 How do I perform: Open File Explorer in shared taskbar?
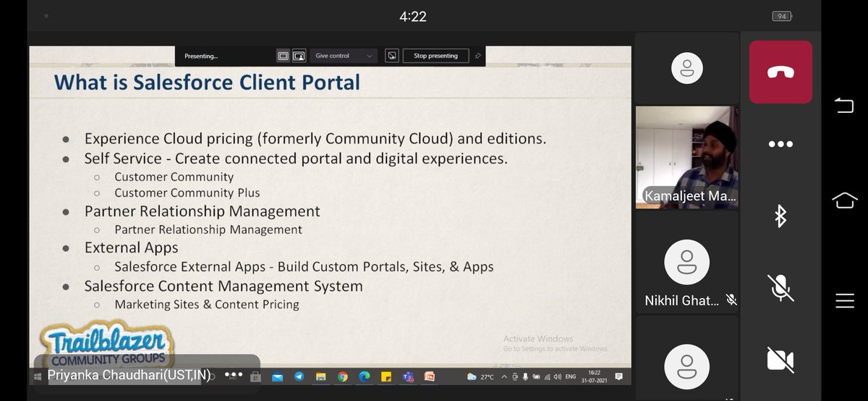pyautogui.click(x=320, y=376)
